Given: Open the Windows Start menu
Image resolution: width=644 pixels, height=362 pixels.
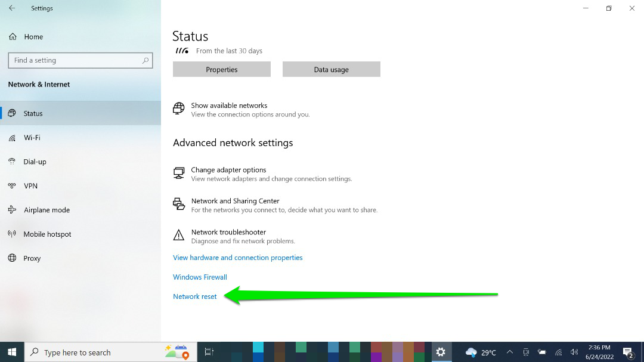Looking at the screenshot, I should [x=12, y=352].
